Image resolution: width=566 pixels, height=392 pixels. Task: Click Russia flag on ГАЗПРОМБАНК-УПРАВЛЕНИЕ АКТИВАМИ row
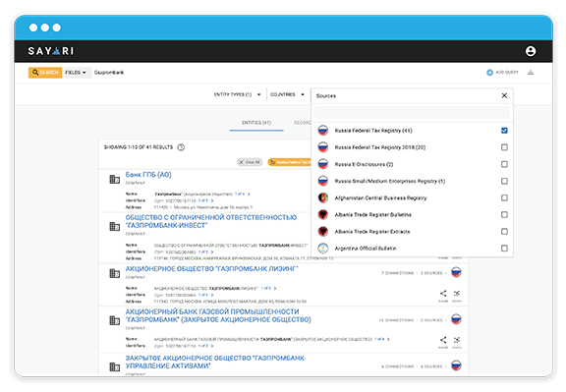(x=456, y=366)
